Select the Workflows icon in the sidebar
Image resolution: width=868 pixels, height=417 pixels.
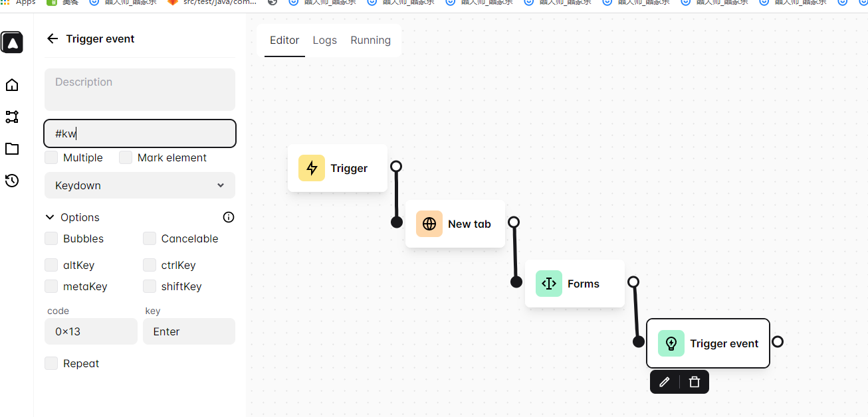[12, 117]
